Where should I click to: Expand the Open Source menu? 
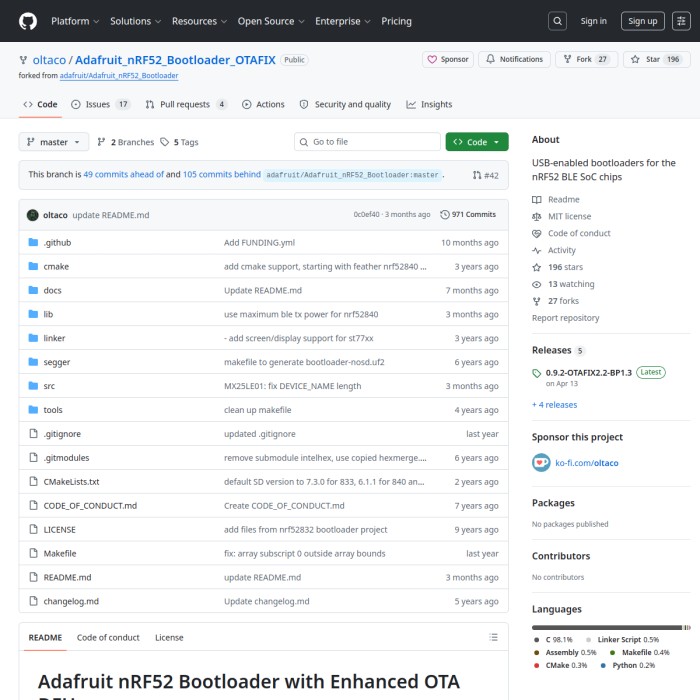pos(271,21)
